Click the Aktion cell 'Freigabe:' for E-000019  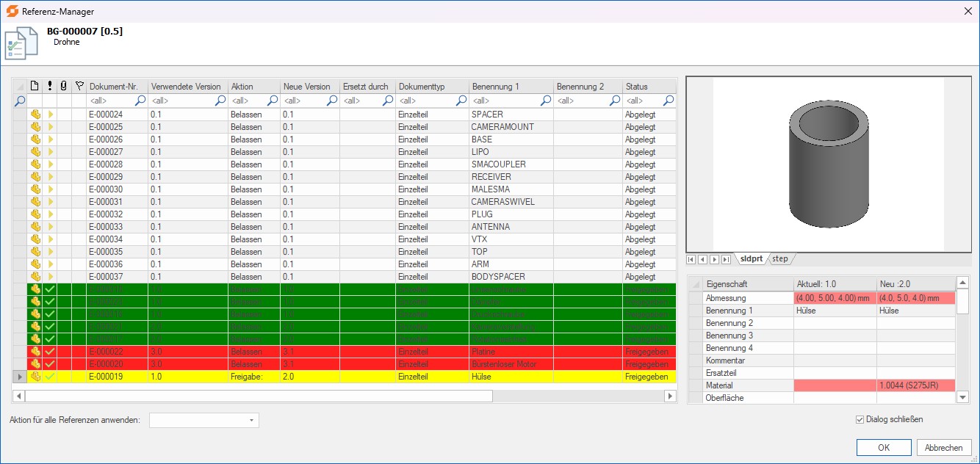pos(253,377)
